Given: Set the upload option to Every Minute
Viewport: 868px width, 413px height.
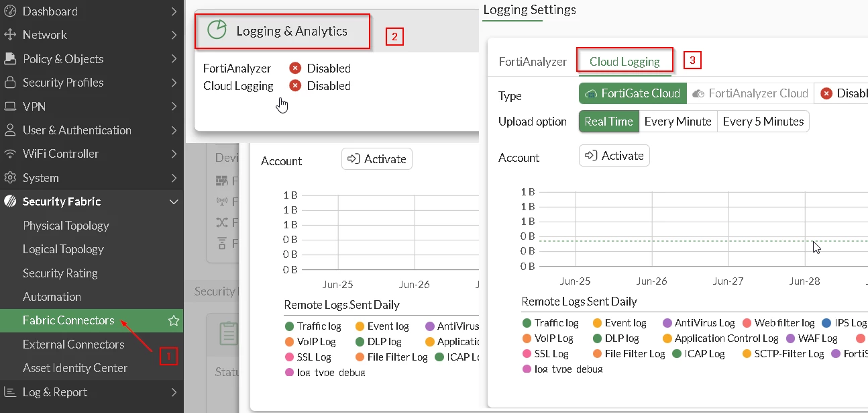Looking at the screenshot, I should pos(677,122).
